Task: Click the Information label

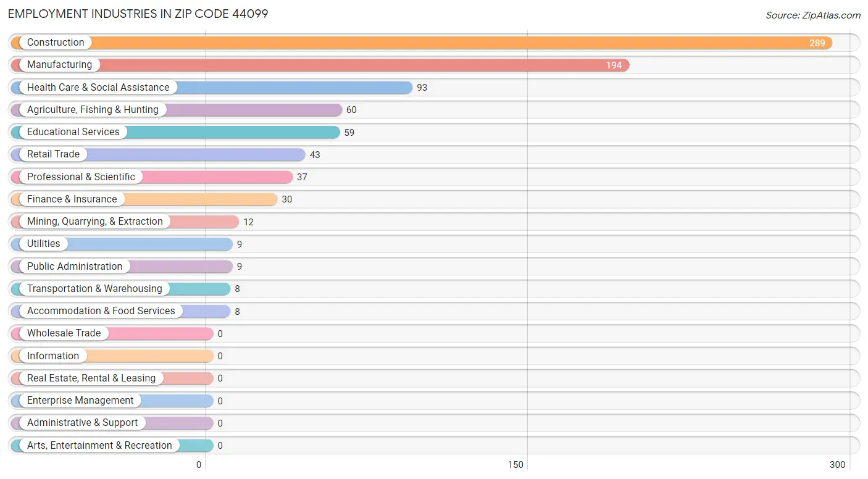Action: (53, 356)
